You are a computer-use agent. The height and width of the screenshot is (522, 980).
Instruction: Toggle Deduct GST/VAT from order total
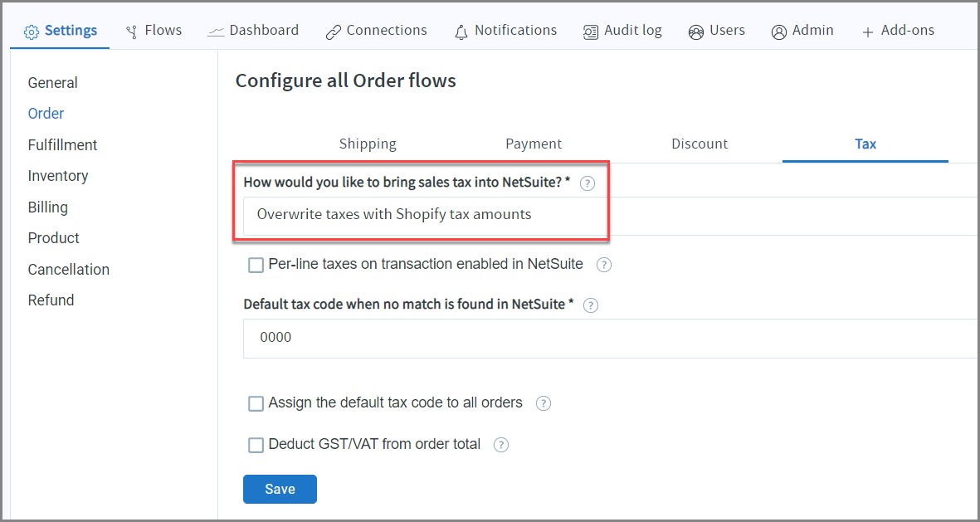[256, 446]
